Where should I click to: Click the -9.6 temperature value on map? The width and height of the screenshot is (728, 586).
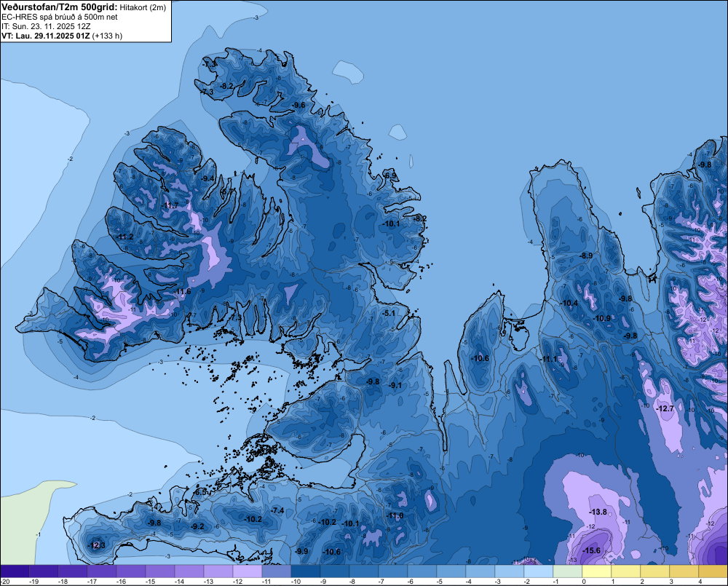click(x=298, y=105)
